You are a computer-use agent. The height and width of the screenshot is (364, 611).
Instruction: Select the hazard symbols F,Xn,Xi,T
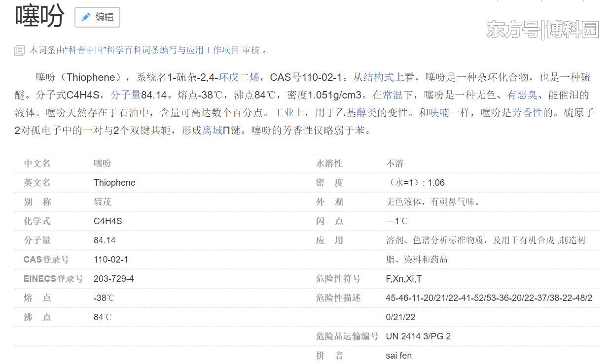pyautogui.click(x=404, y=279)
